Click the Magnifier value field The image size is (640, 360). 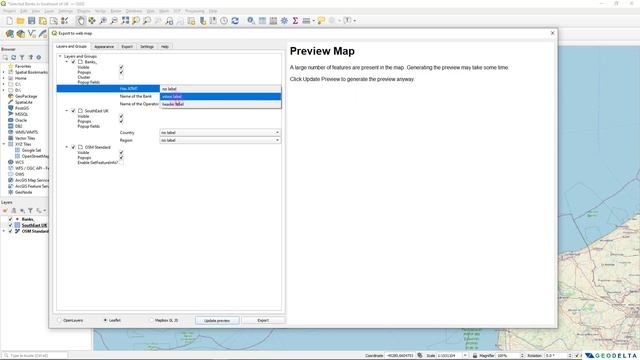(x=510, y=356)
